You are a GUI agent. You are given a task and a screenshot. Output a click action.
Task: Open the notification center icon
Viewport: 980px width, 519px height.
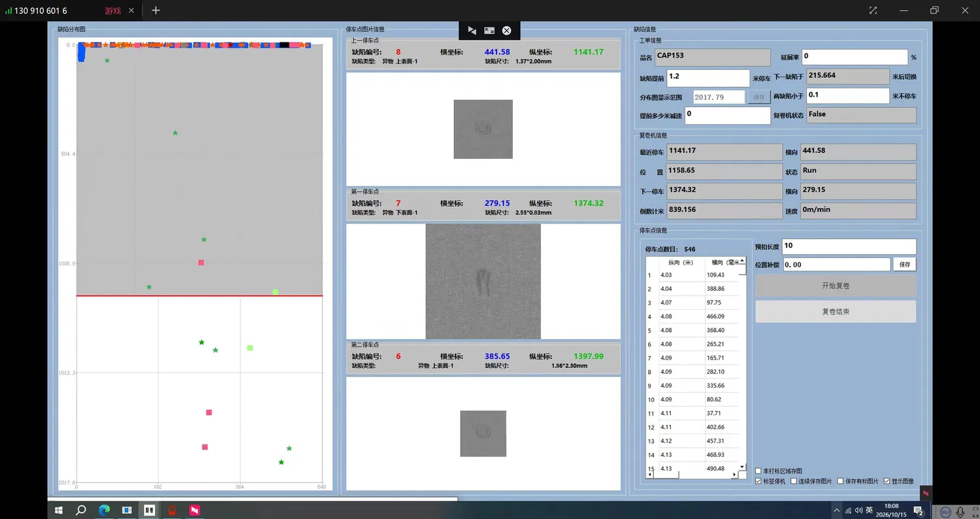pyautogui.click(x=918, y=511)
